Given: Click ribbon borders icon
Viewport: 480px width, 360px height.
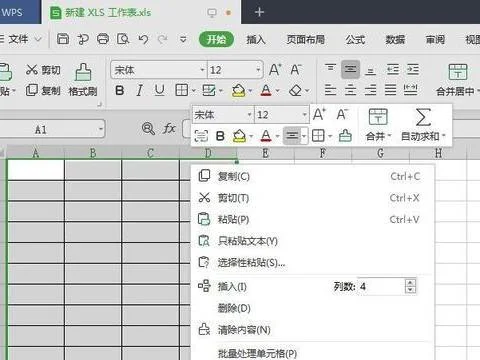Looking at the screenshot, I should point(182,90).
